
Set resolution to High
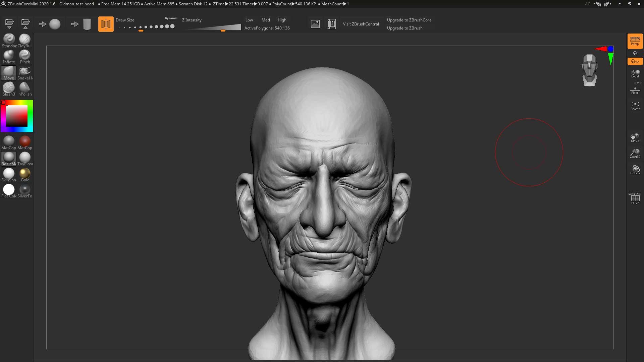[x=282, y=20]
